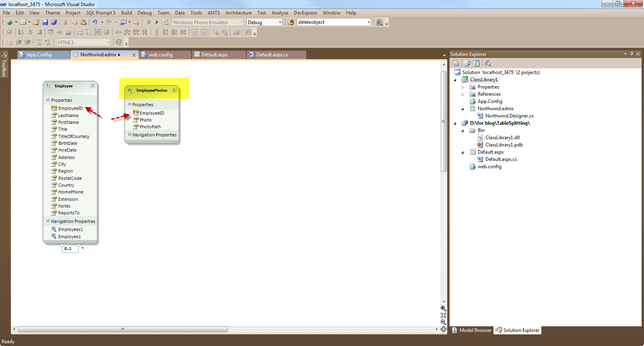Zoom out on the designer canvas
Screen dimensions: 644x346
pos(444,322)
